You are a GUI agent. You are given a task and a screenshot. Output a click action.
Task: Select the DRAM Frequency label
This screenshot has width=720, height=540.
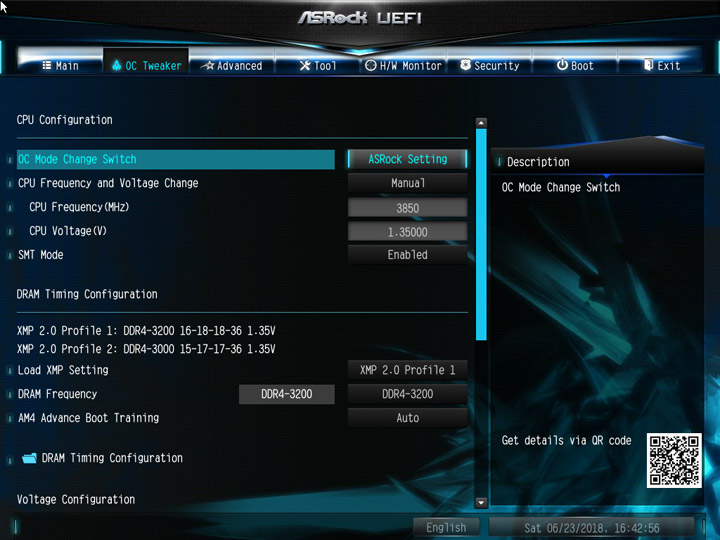(57, 394)
